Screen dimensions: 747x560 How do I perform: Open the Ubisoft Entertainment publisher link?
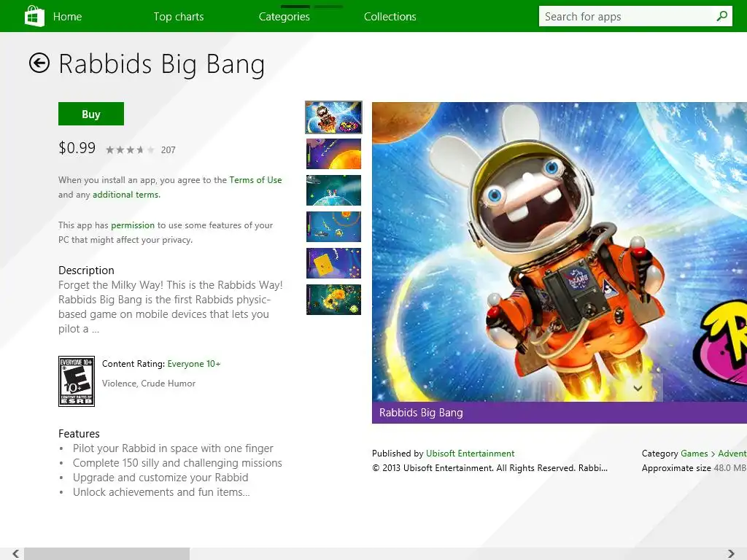pos(471,454)
